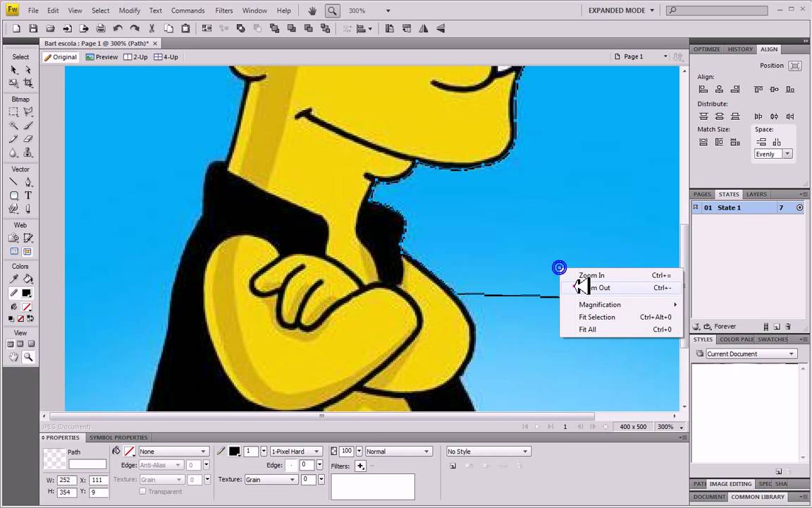Select the Slice tool

pyautogui.click(x=28, y=238)
